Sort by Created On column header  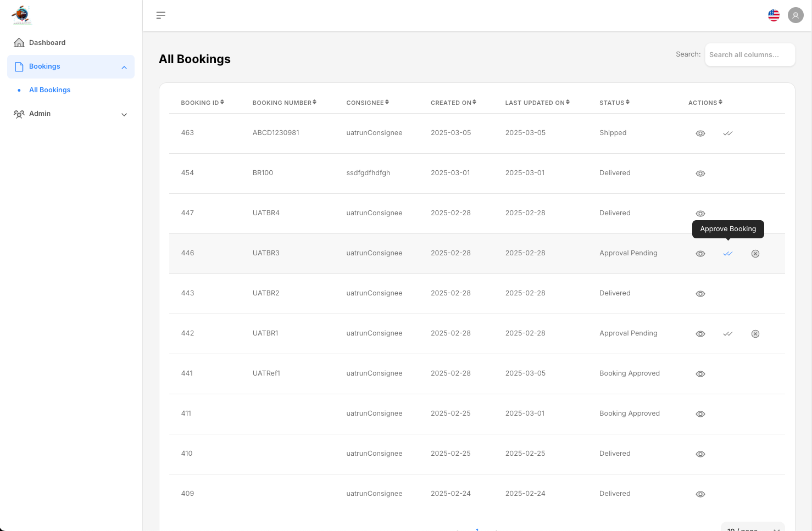[x=453, y=103]
